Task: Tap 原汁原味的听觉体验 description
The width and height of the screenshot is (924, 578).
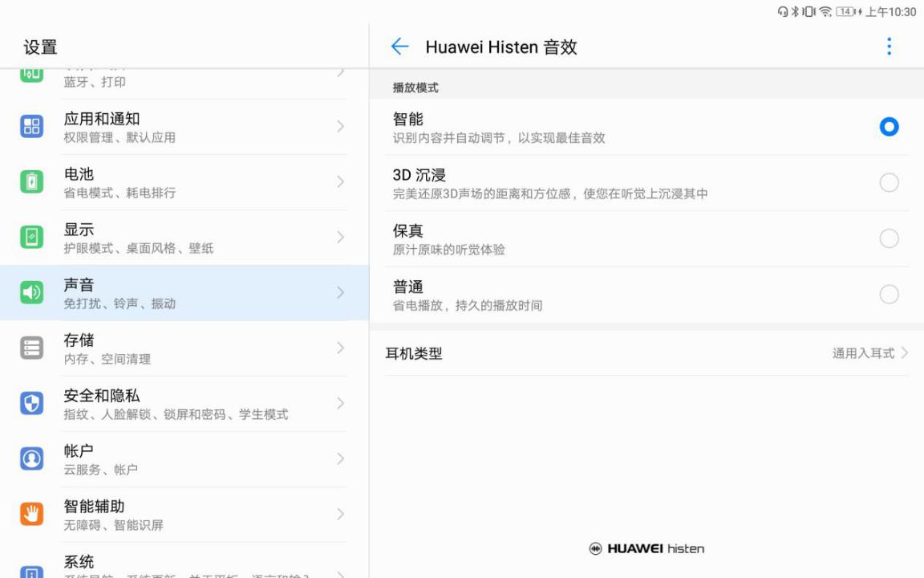Action: [x=449, y=250]
